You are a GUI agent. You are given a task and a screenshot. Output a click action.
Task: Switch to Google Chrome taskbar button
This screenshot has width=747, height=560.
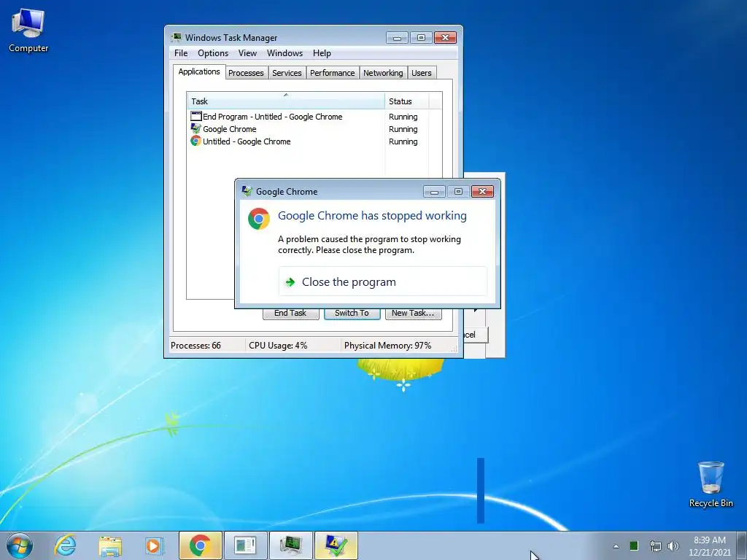coord(200,545)
